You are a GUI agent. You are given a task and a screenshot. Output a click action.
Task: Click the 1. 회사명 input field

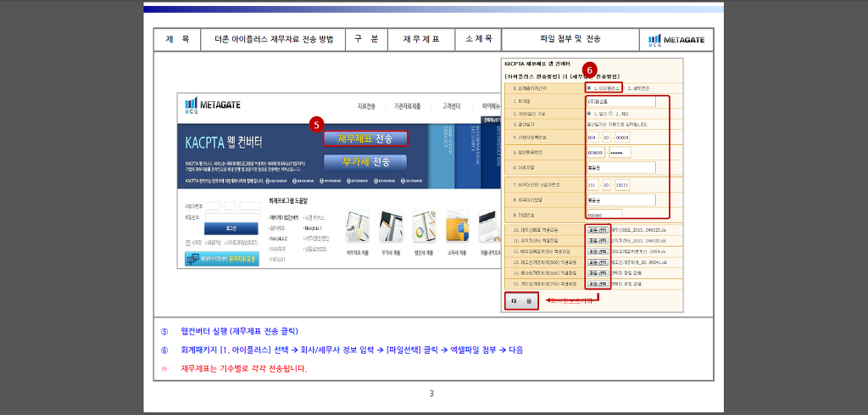620,101
